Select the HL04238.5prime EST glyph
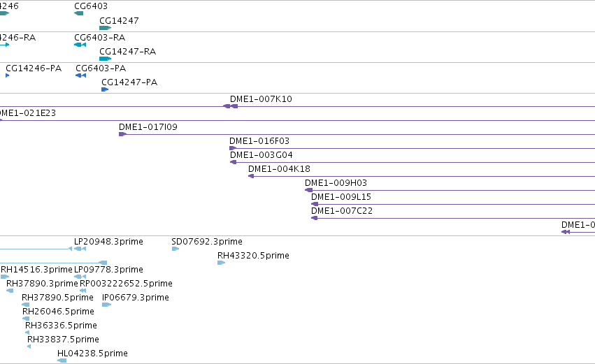The height and width of the screenshot is (364, 595). (62, 361)
